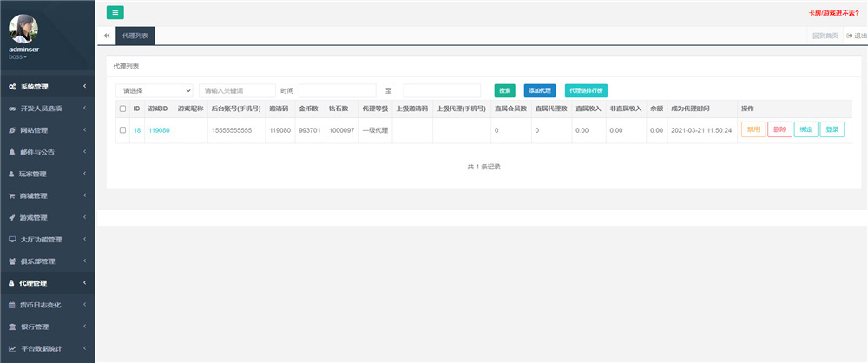Click the double-arrow tab scroll-left icon
The height and width of the screenshot is (363, 868).
click(x=106, y=36)
